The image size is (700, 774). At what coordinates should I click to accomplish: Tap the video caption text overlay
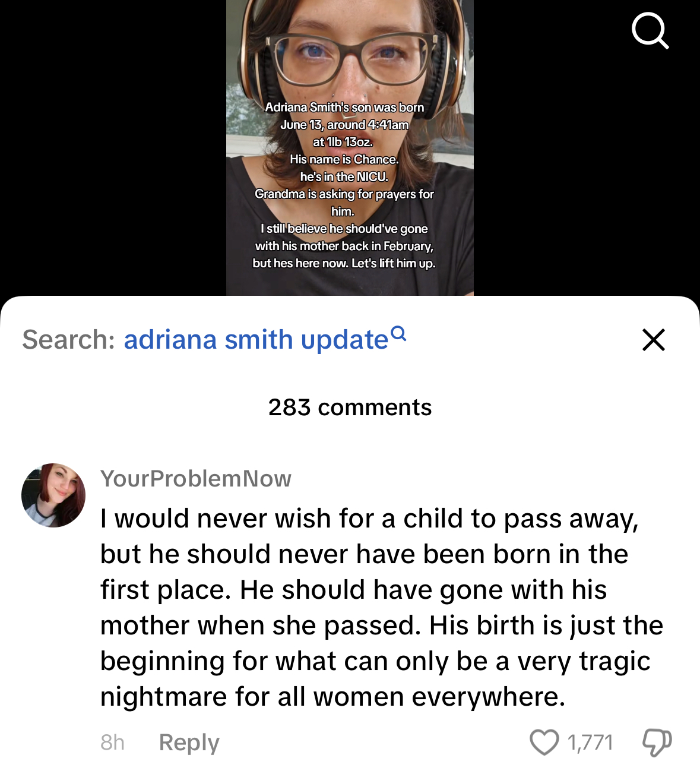[x=344, y=185]
